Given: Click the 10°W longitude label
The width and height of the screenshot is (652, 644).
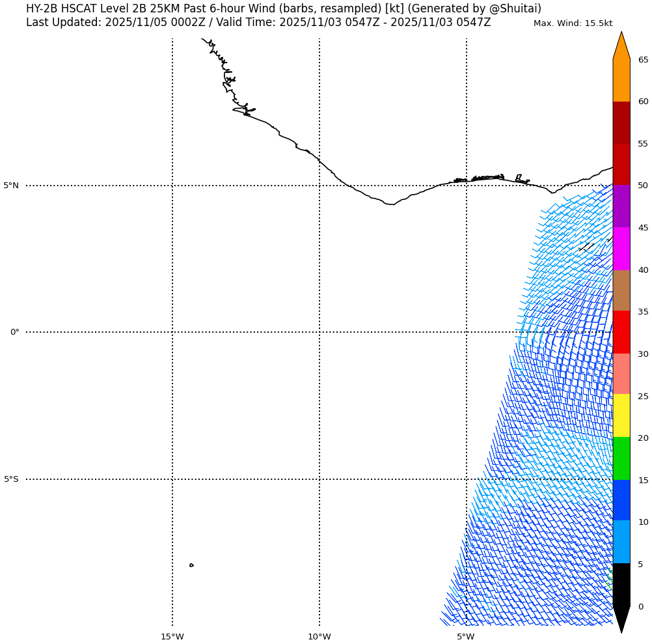Looking at the screenshot, I should click(319, 636).
